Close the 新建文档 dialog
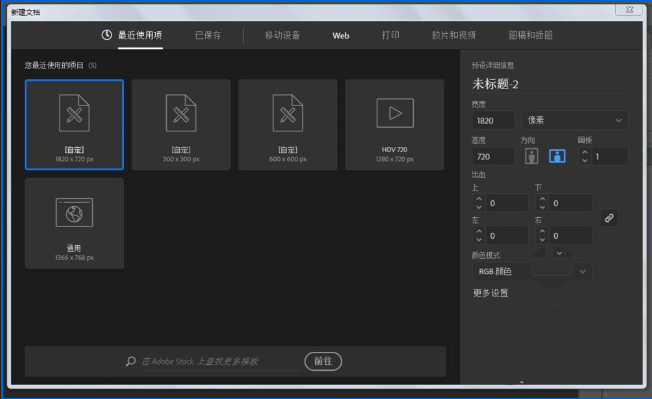 tap(629, 10)
